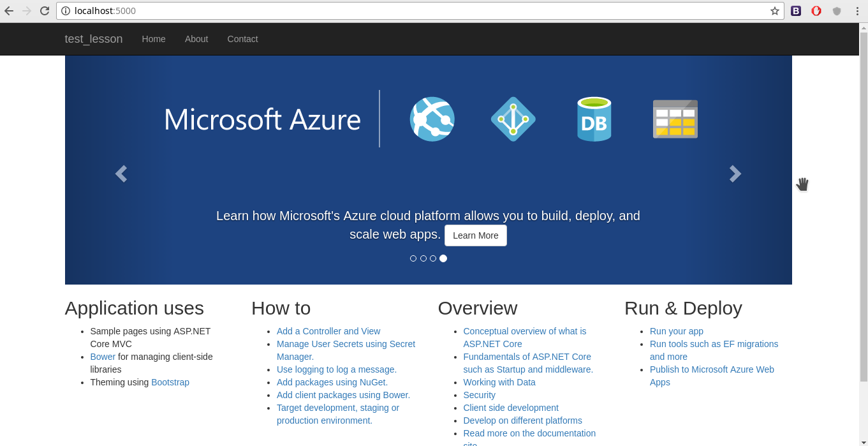The image size is (868, 446).
Task: Select third carousel indicator dot
Action: [433, 258]
